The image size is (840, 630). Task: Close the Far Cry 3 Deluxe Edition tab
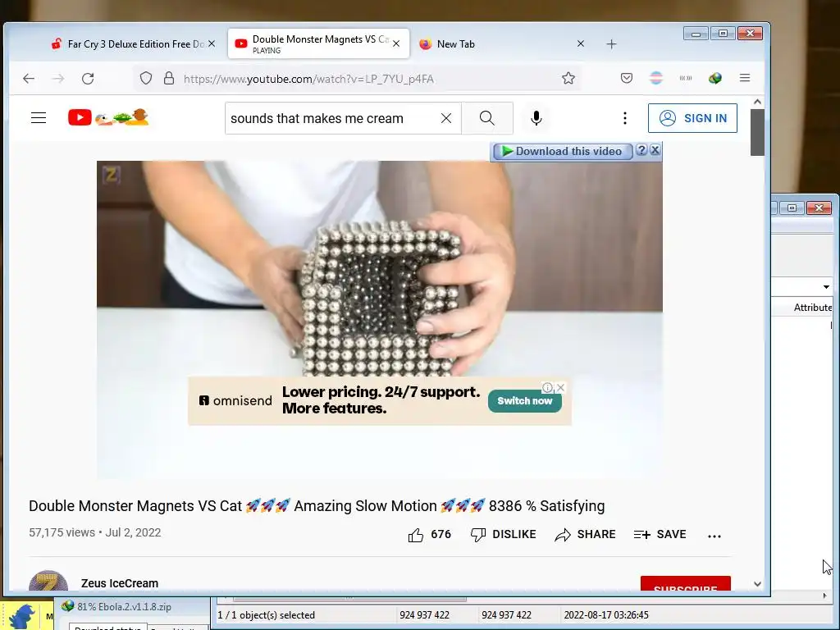[212, 44]
